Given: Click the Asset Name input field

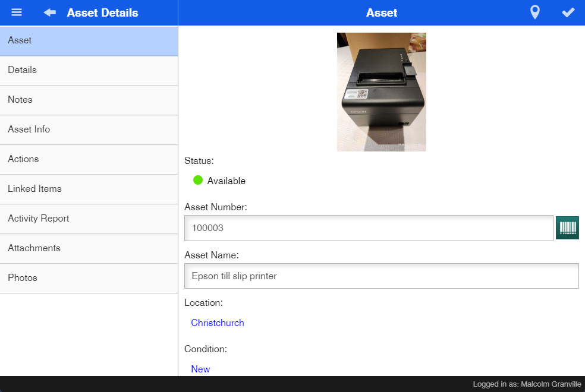Looking at the screenshot, I should point(381,276).
